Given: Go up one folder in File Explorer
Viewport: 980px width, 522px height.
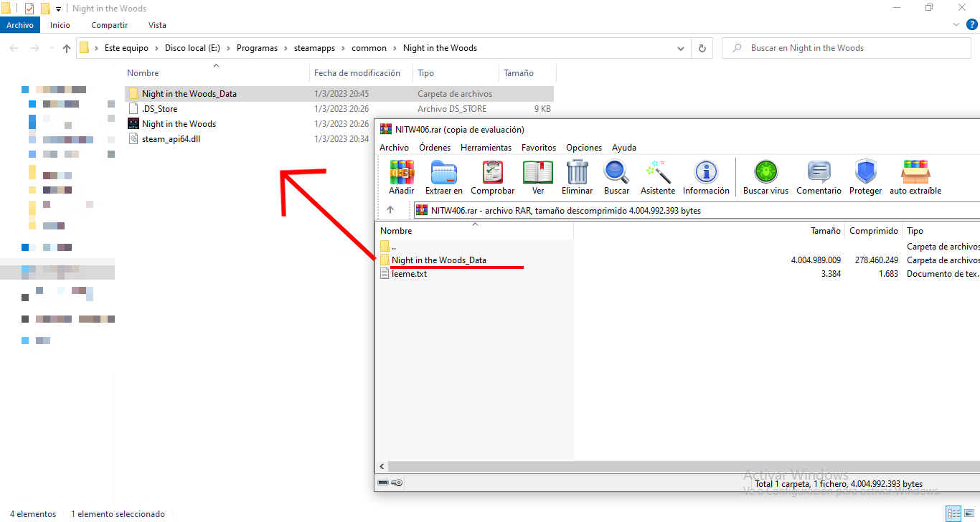Looking at the screenshot, I should pyautogui.click(x=67, y=48).
